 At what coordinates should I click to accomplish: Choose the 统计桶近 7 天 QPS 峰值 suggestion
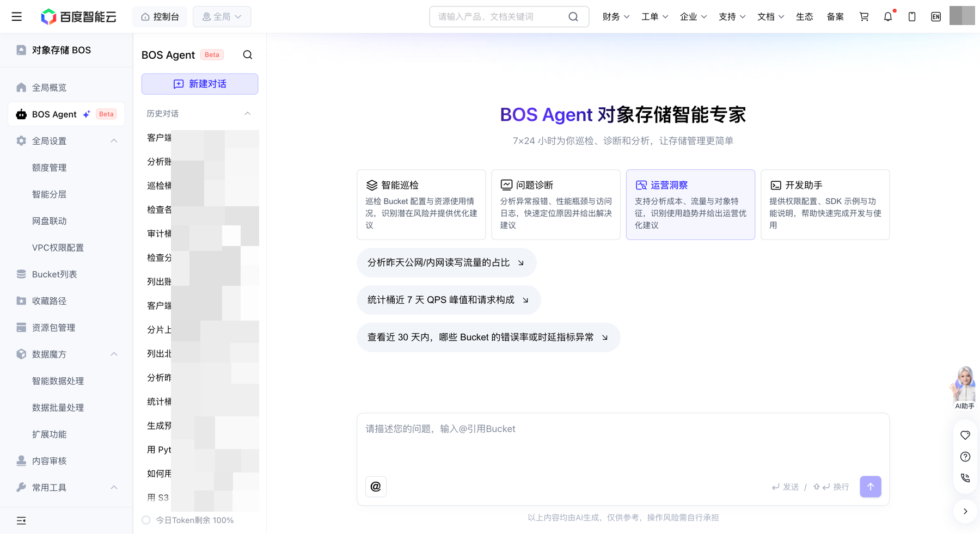point(449,300)
